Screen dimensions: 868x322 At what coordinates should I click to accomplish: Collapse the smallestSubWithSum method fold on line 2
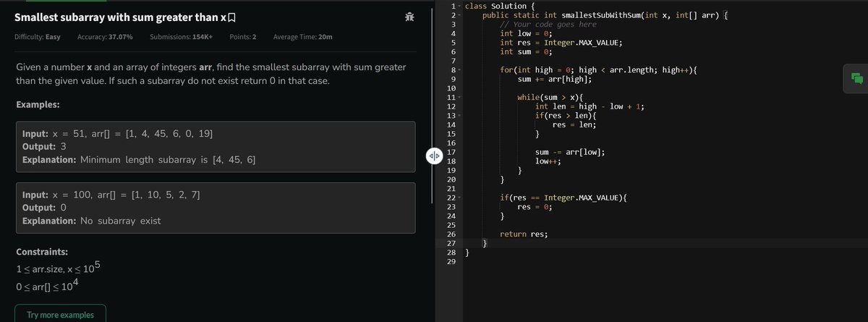pos(459,15)
